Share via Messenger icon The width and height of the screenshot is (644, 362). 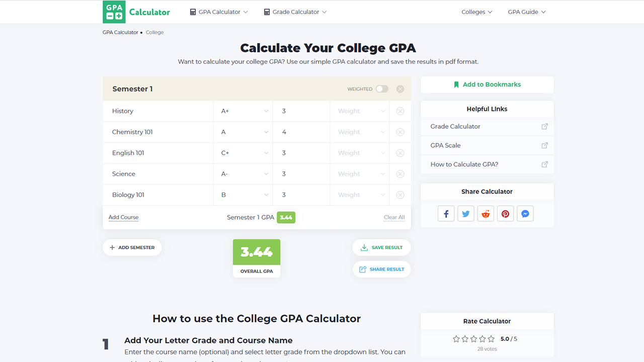pos(525,214)
